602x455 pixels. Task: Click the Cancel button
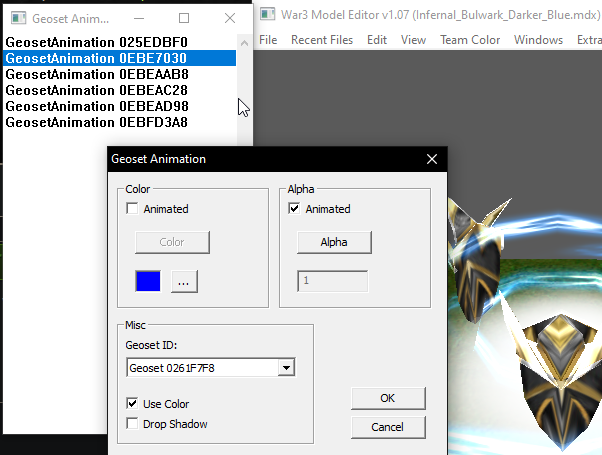pyautogui.click(x=388, y=427)
